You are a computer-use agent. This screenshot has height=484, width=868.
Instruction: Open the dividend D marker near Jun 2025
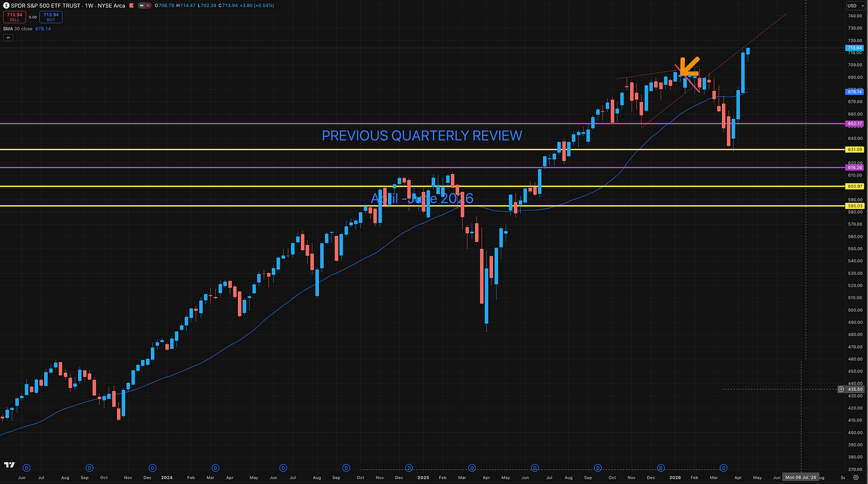pyautogui.click(x=535, y=468)
